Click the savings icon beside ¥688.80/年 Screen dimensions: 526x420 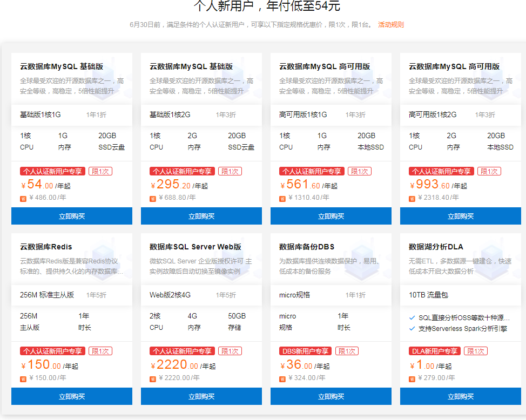(153, 199)
